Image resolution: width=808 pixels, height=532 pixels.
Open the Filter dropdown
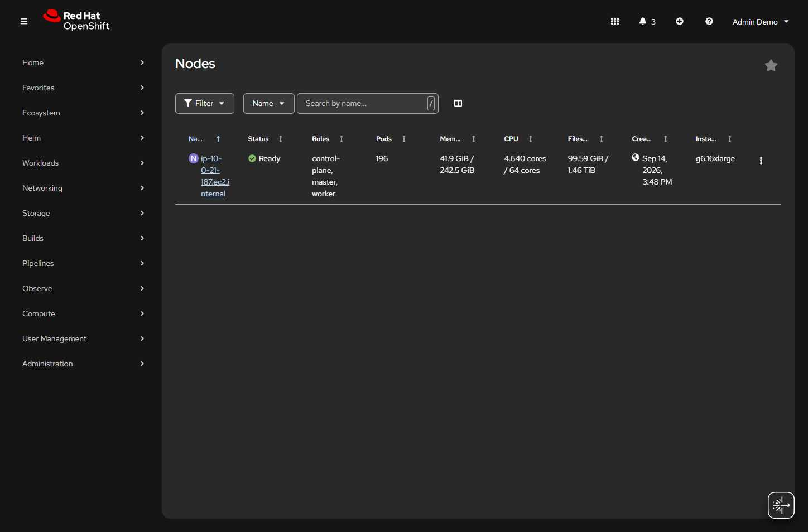point(205,103)
